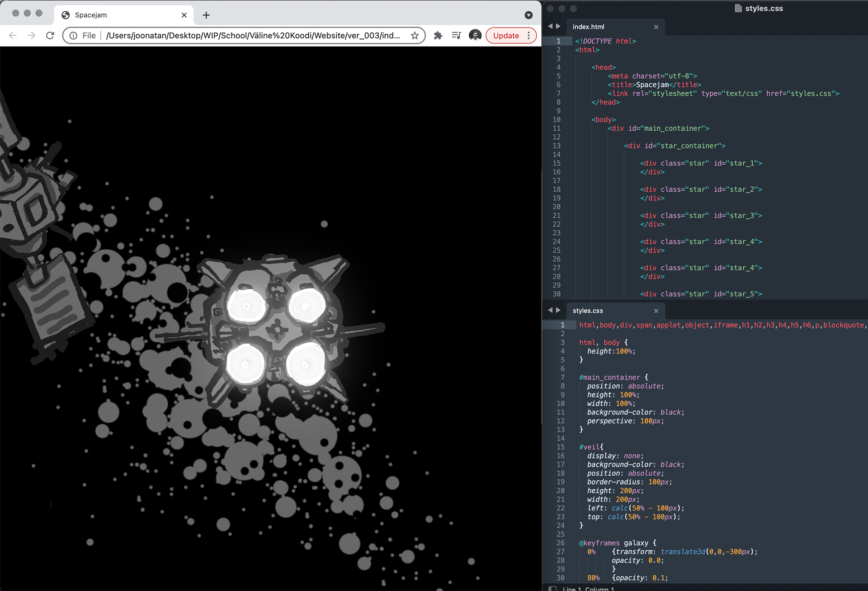The image size is (868, 591).
Task: Click the glowing ship in the webpage
Action: point(276,330)
